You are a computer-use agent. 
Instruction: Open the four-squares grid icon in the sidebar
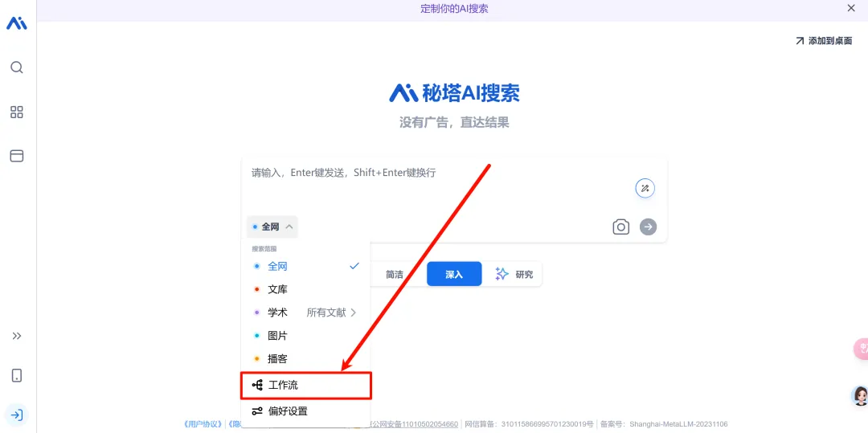pyautogui.click(x=17, y=112)
